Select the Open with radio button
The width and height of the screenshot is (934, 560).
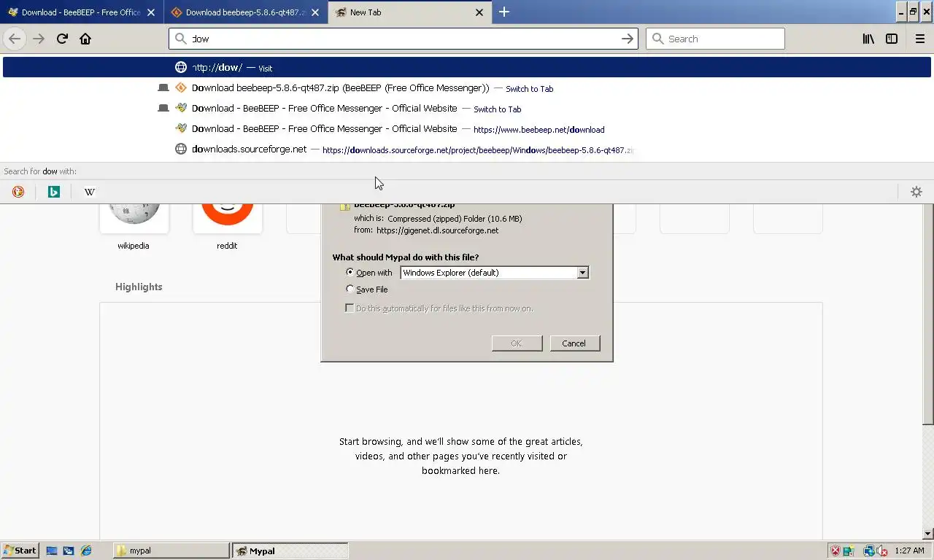tap(350, 272)
